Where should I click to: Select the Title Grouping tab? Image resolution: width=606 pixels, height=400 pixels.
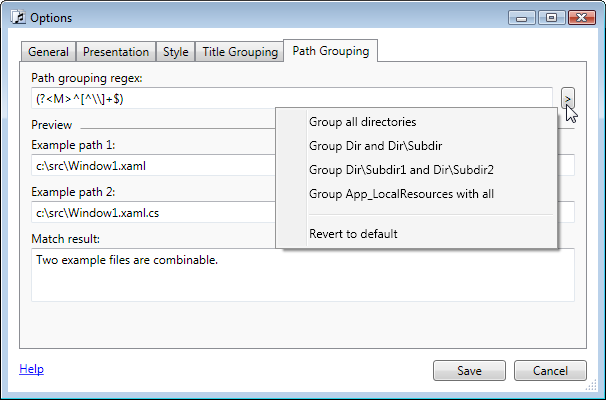[240, 52]
